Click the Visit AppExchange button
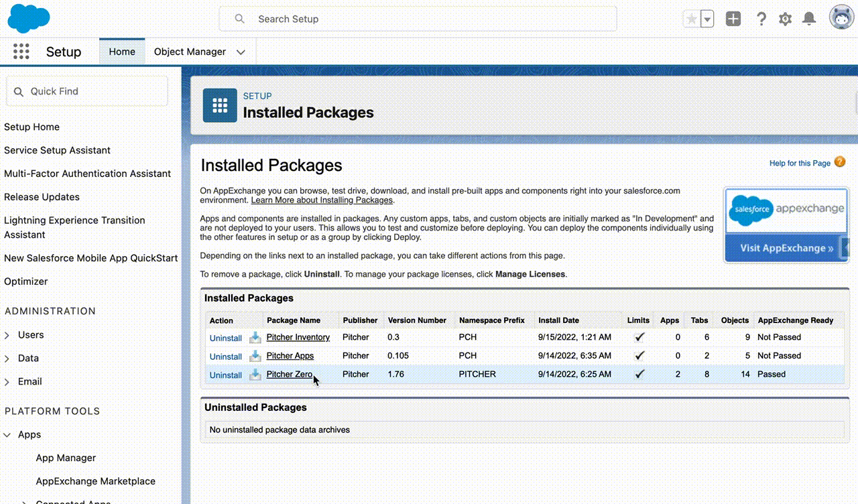 click(786, 248)
